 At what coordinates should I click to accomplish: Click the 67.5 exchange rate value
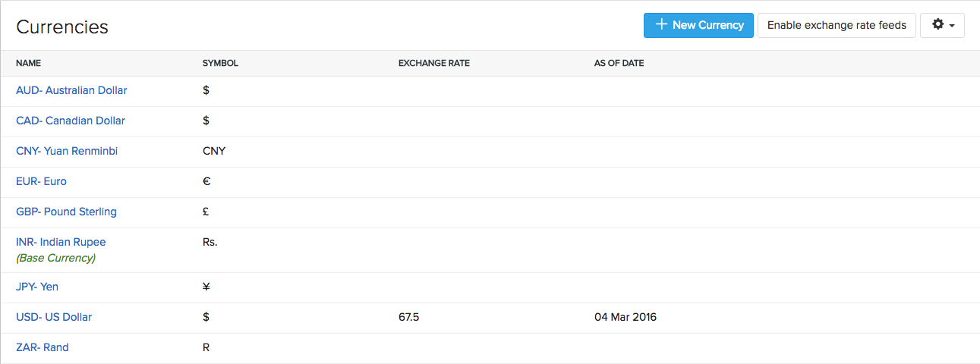(x=408, y=317)
